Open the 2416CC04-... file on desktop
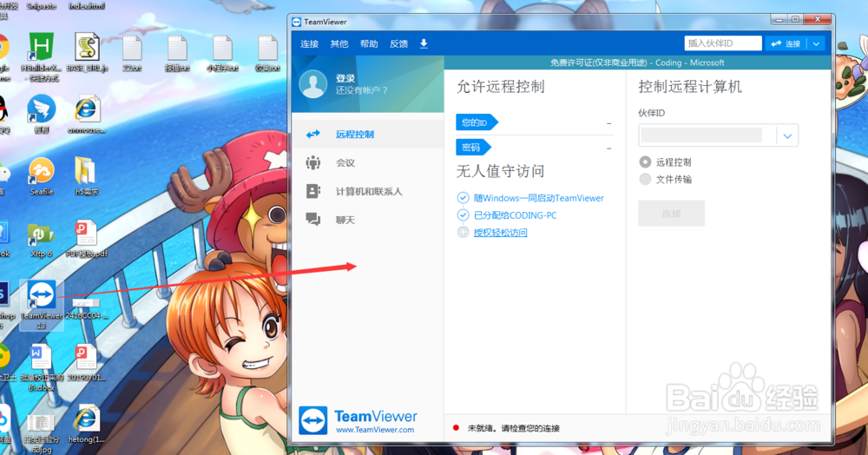868x455 pixels. tap(86, 307)
